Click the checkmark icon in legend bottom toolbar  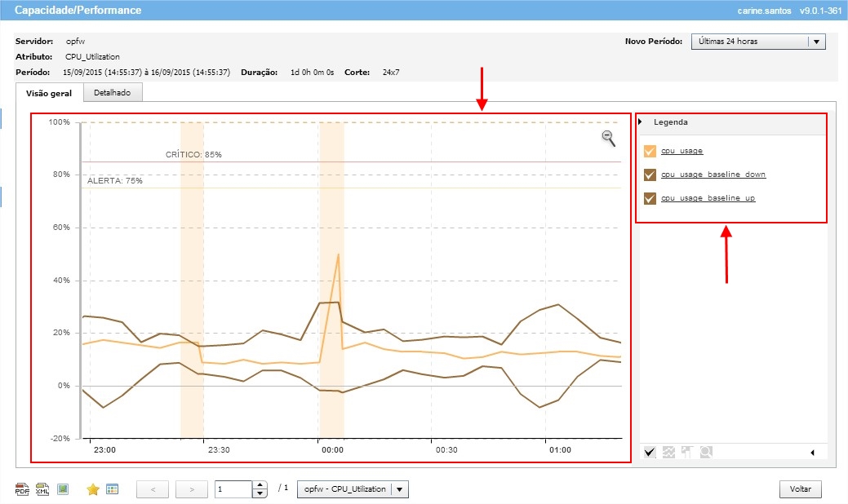coord(650,452)
